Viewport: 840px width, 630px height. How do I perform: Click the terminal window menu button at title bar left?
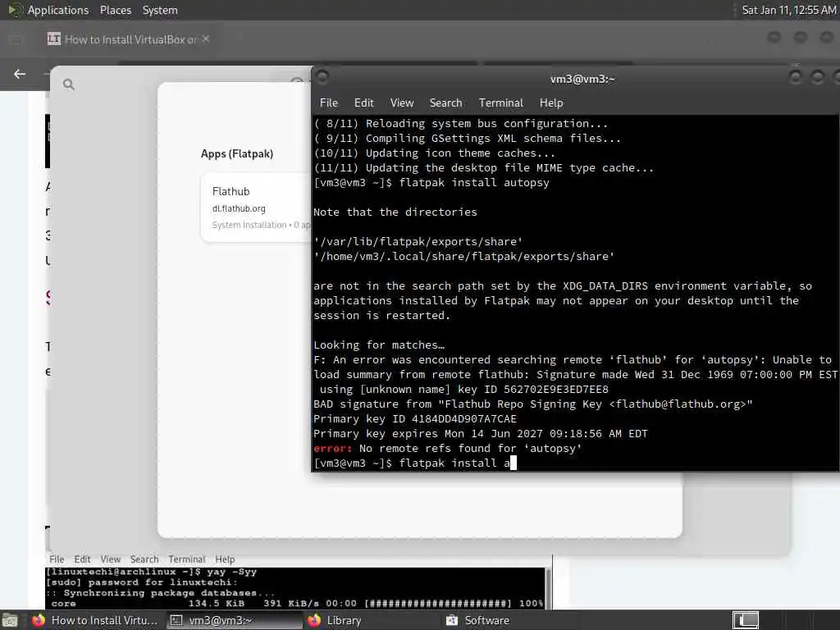coord(322,78)
